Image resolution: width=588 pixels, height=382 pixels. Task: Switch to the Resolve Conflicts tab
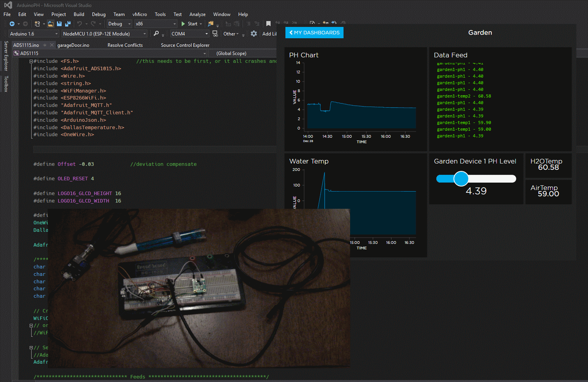pos(125,45)
